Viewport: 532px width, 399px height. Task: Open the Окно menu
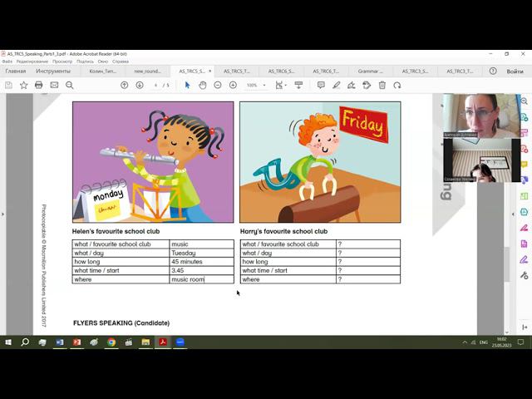pyautogui.click(x=103, y=62)
